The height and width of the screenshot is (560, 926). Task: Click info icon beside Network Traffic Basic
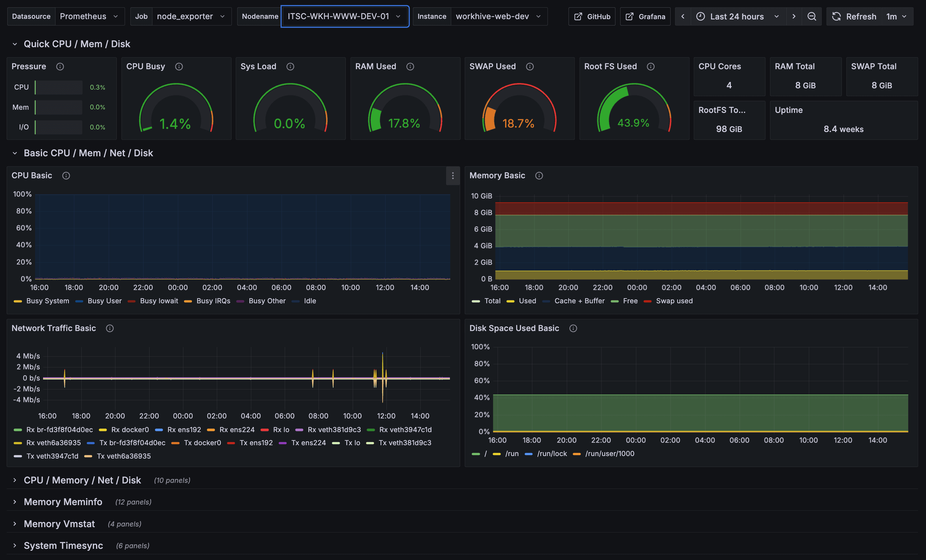pyautogui.click(x=109, y=328)
